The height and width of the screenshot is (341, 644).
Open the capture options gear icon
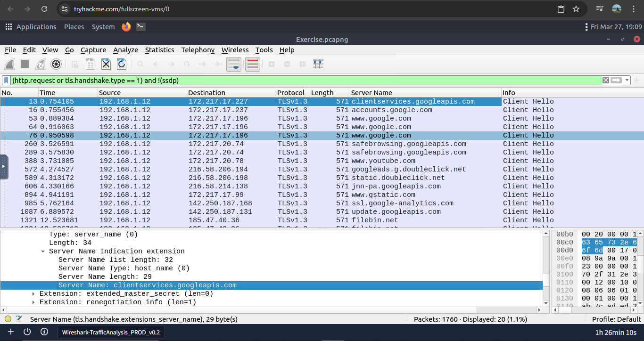[x=56, y=64]
